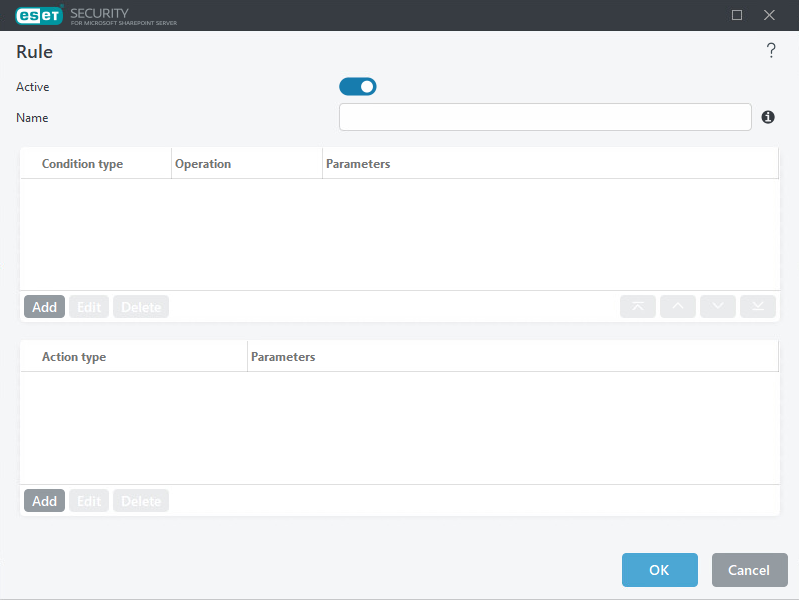
Task: Add a new condition to the rule
Action: point(44,307)
